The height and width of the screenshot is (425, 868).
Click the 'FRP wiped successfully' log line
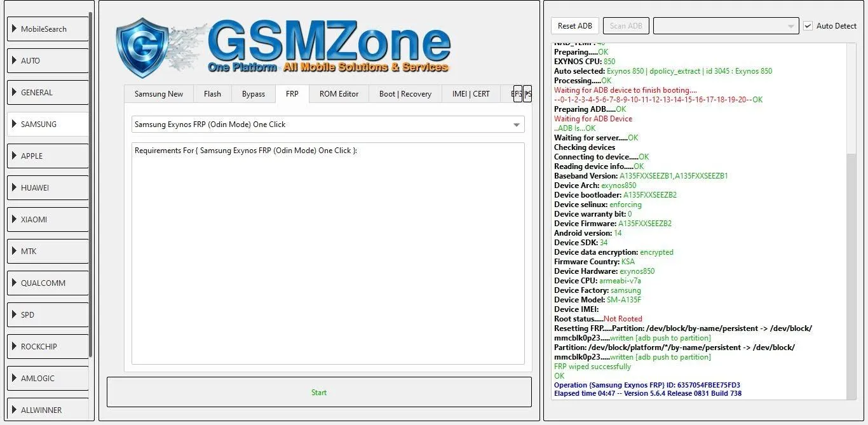(x=592, y=367)
